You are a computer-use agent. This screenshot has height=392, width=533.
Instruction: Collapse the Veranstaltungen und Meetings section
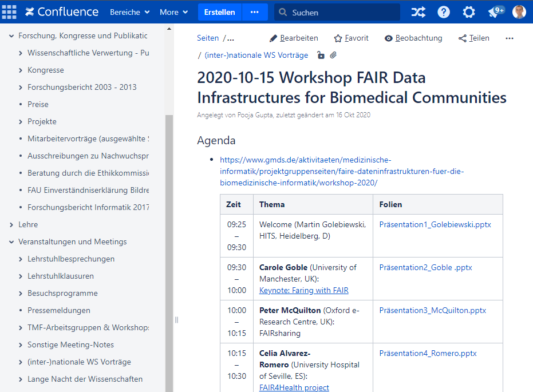(11, 242)
